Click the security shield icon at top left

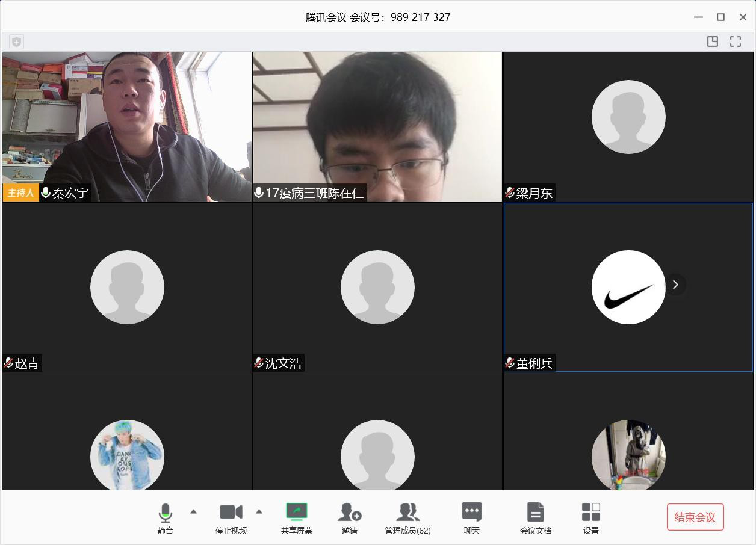coord(16,42)
